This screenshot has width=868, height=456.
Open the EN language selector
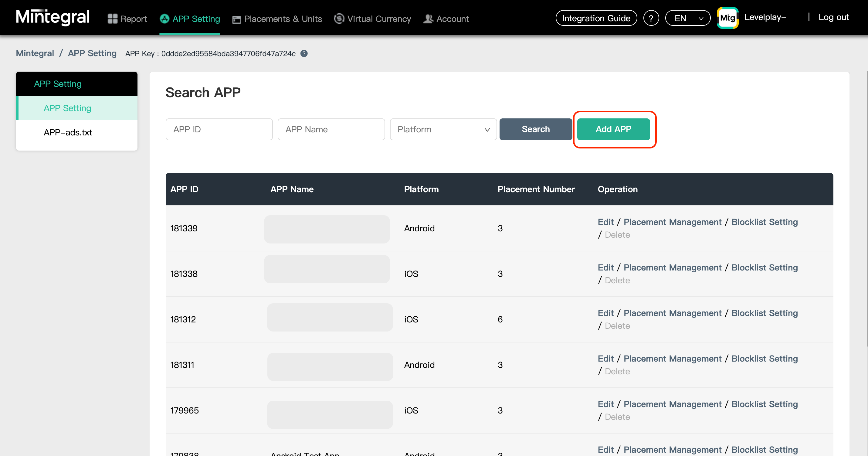(687, 18)
